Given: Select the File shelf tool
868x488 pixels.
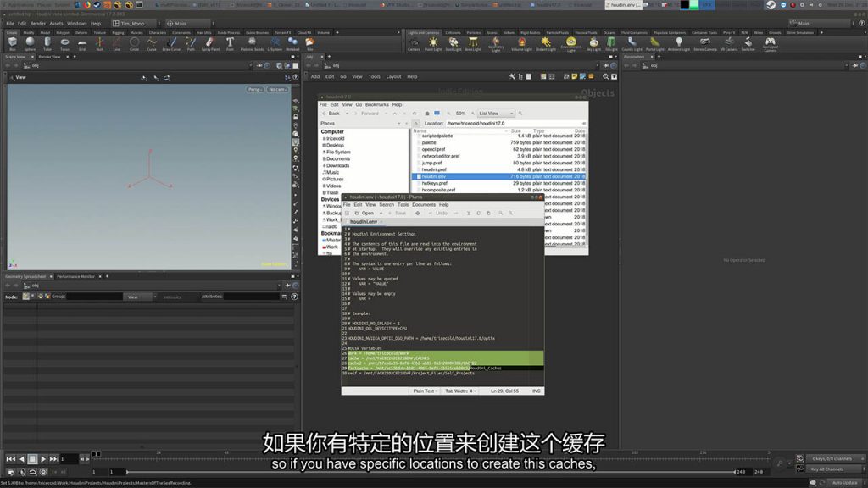Looking at the screenshot, I should coord(310,43).
